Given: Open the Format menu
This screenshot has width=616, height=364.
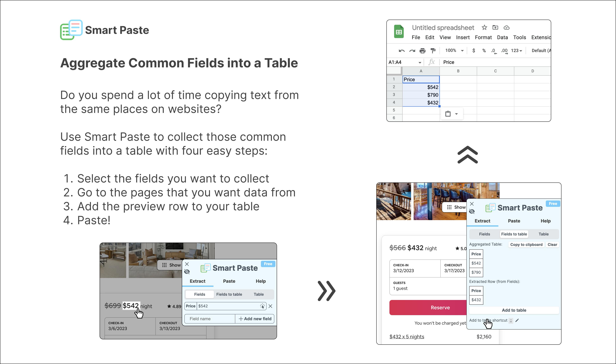Looking at the screenshot, I should pos(483,37).
